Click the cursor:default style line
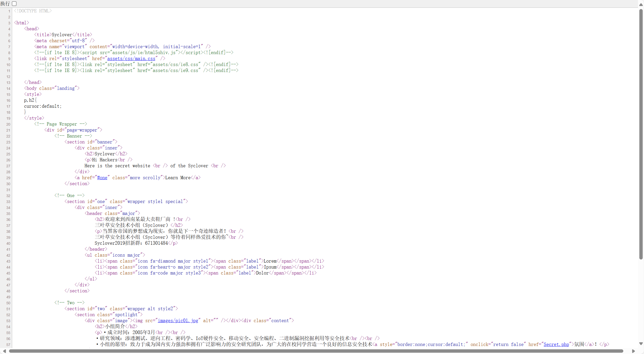Image resolution: width=644 pixels, height=354 pixels. point(43,106)
